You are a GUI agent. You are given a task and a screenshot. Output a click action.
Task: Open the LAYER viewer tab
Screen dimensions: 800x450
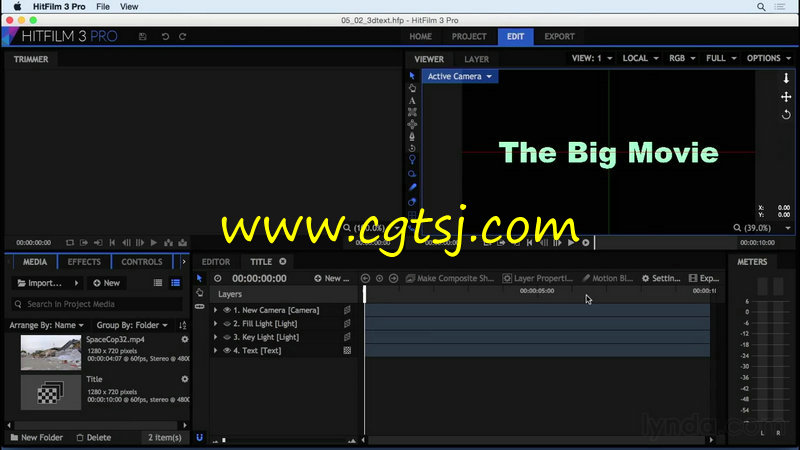pos(477,59)
